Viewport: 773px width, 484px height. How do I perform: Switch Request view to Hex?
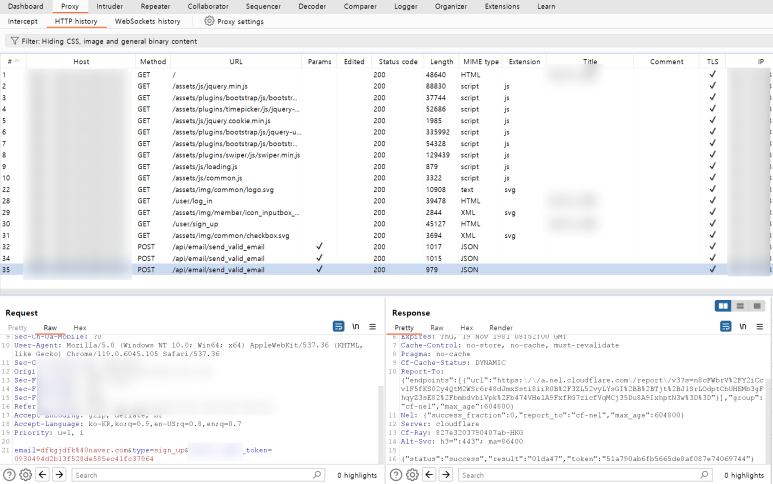coord(79,327)
